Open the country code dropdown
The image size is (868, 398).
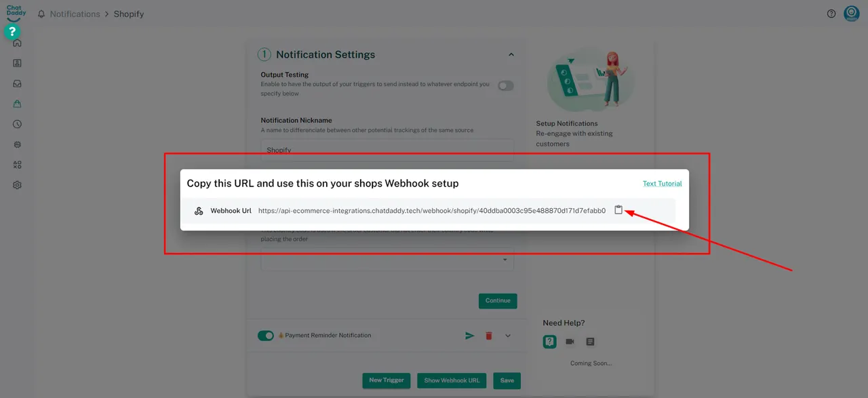point(387,260)
